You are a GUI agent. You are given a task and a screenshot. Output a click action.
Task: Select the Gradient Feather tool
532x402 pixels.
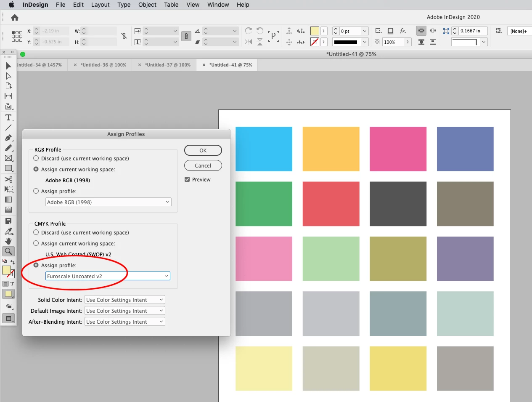[8, 210]
